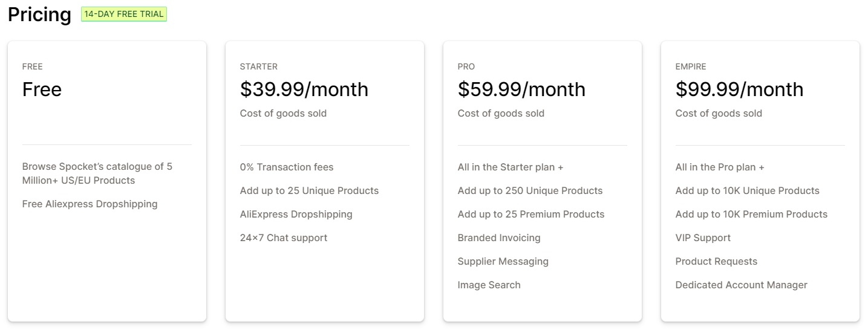Click Branded Invoicing feature

point(499,238)
